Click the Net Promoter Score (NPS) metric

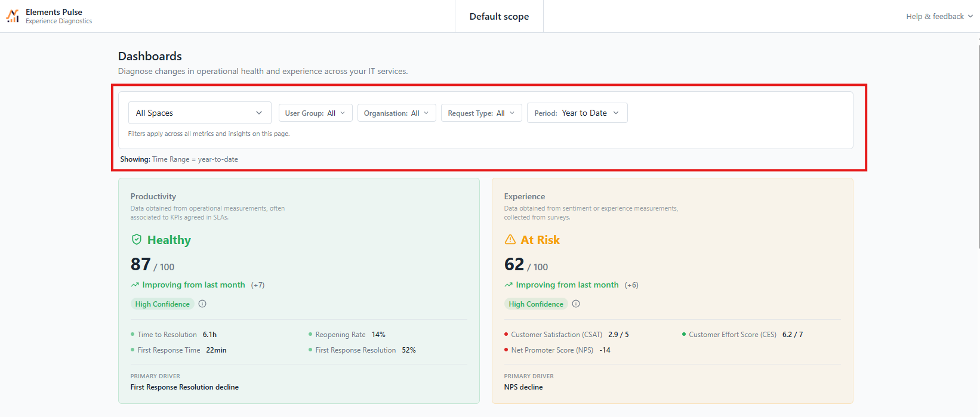point(557,350)
